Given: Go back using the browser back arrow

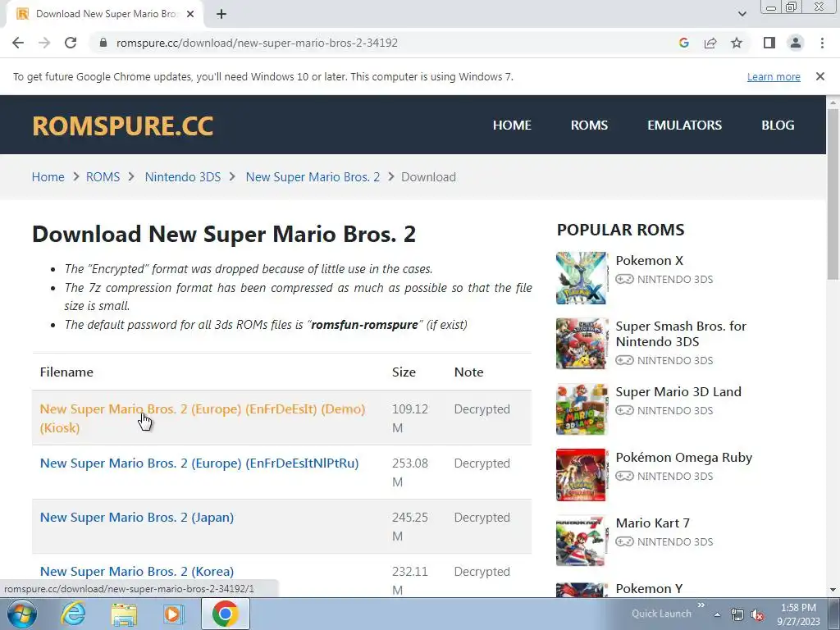Looking at the screenshot, I should [18, 43].
